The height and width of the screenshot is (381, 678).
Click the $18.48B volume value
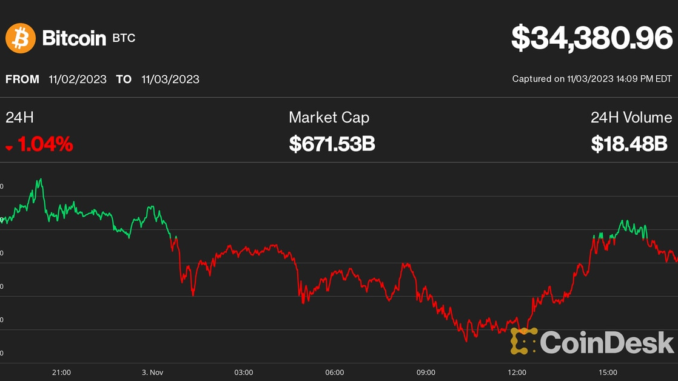[x=629, y=144]
